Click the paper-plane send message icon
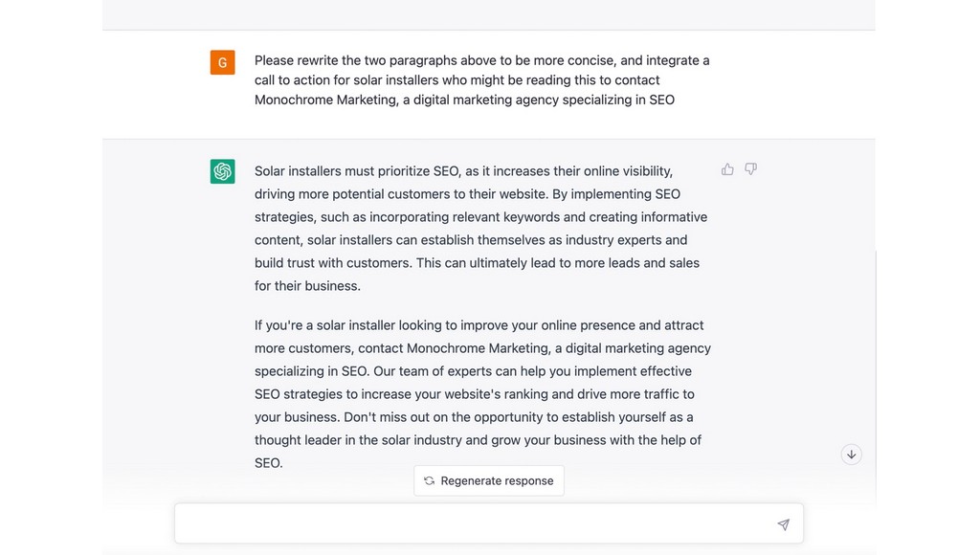 783,524
